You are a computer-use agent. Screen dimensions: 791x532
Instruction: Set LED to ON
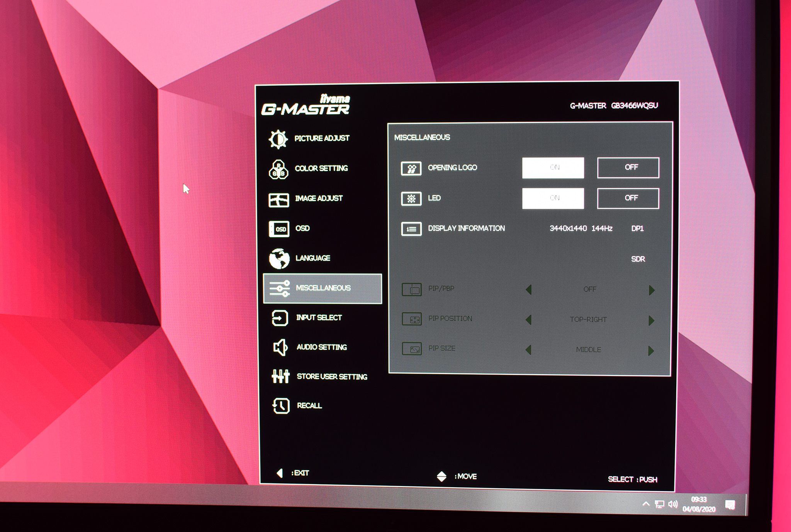(553, 198)
